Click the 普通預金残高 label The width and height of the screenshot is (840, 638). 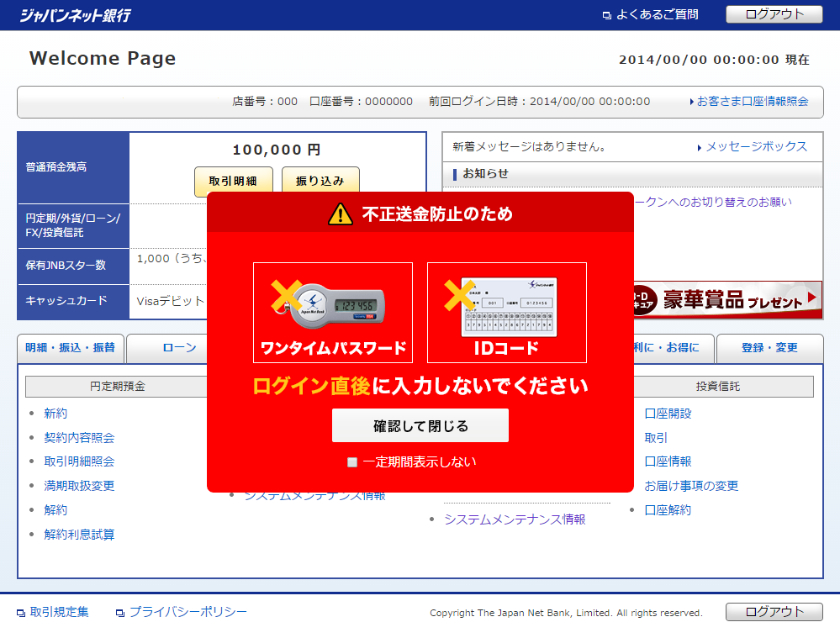click(x=56, y=167)
